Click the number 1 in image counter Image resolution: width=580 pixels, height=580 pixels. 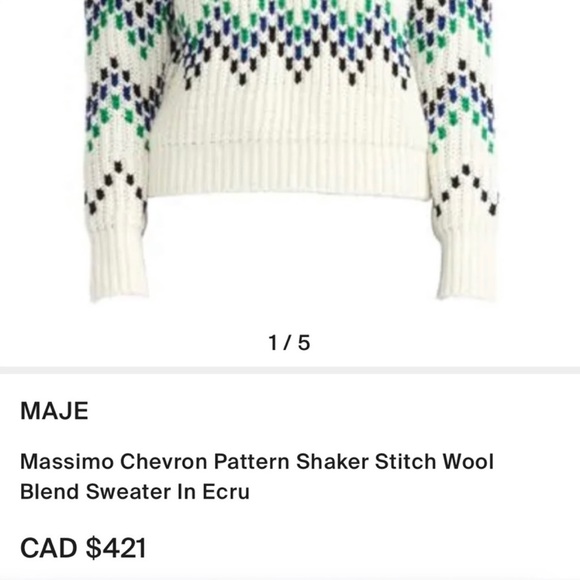coord(273,343)
